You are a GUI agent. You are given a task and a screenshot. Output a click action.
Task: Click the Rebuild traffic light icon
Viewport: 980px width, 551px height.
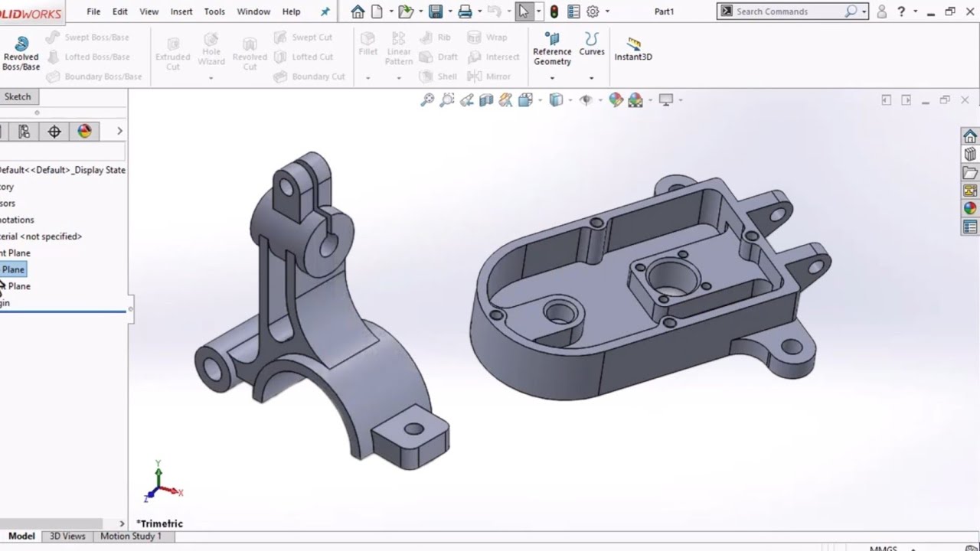point(554,11)
